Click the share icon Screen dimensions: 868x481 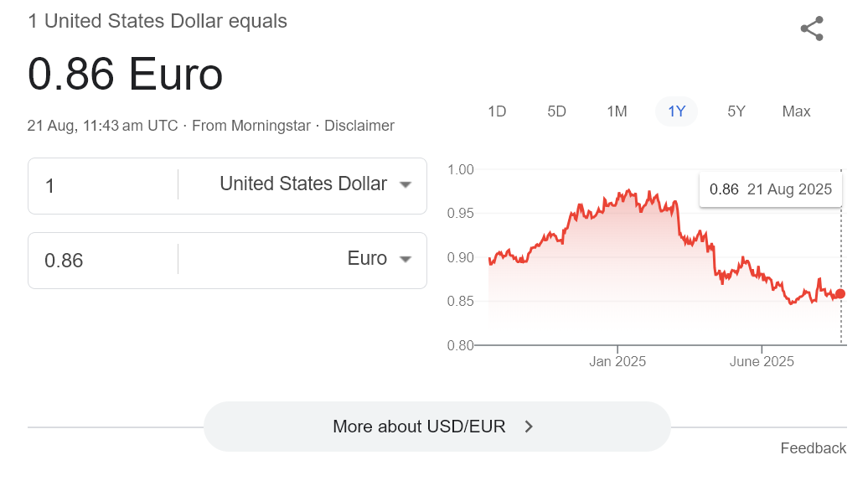812,28
